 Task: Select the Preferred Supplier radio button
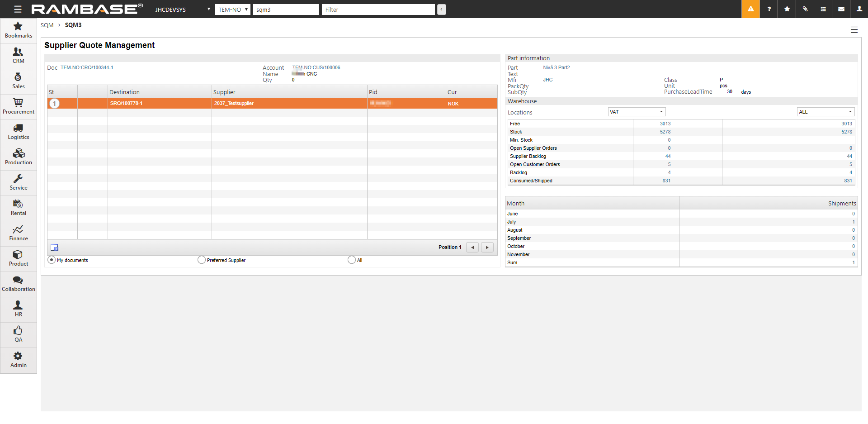(x=202, y=260)
